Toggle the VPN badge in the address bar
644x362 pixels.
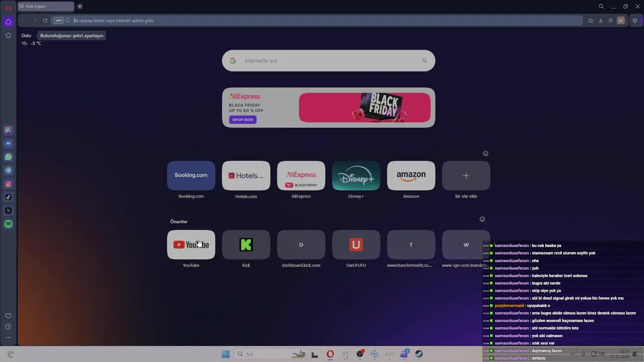(58, 21)
